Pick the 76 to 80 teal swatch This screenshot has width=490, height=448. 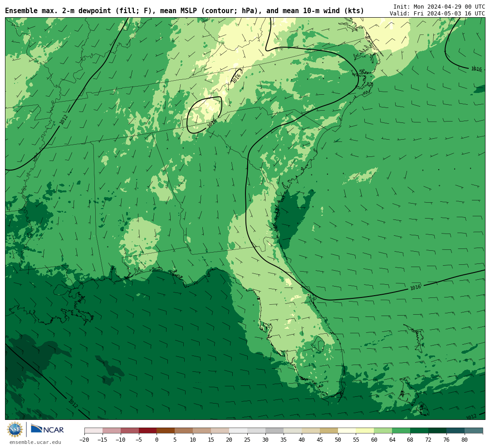(x=456, y=431)
